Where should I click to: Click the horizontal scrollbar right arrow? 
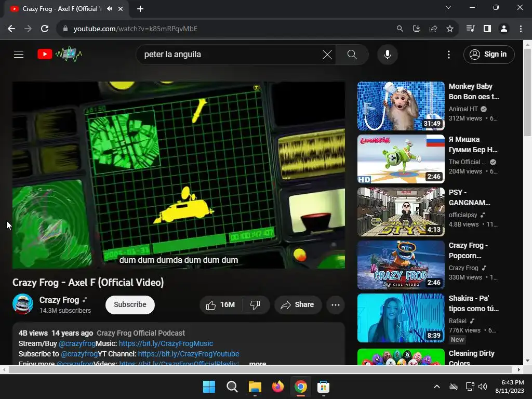click(519, 369)
